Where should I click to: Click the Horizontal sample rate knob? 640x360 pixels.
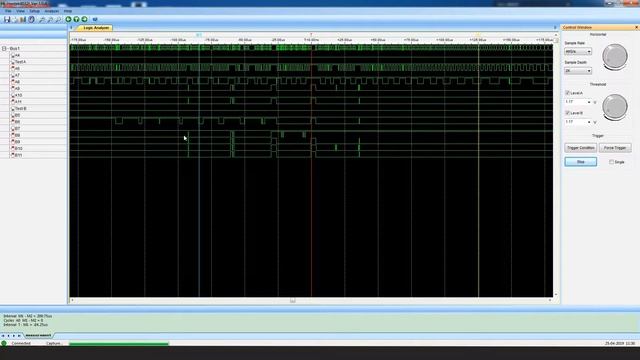[x=615, y=57]
